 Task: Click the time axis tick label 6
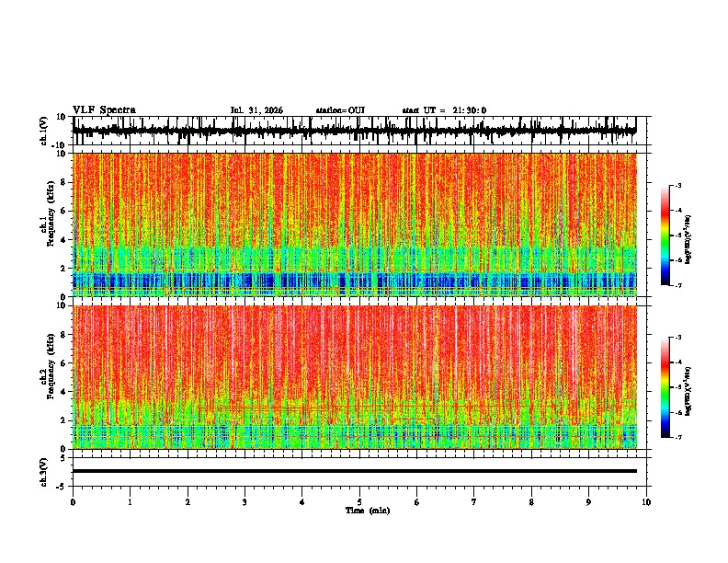coord(417,502)
